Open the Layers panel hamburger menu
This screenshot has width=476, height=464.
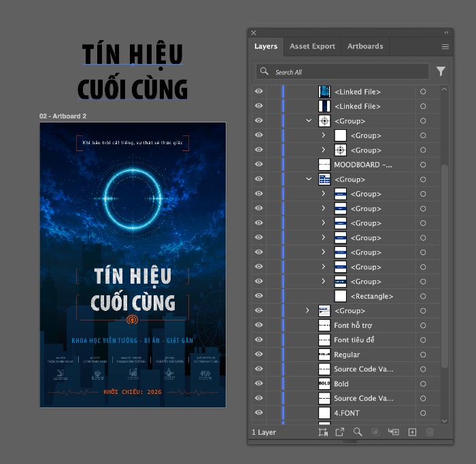click(445, 46)
